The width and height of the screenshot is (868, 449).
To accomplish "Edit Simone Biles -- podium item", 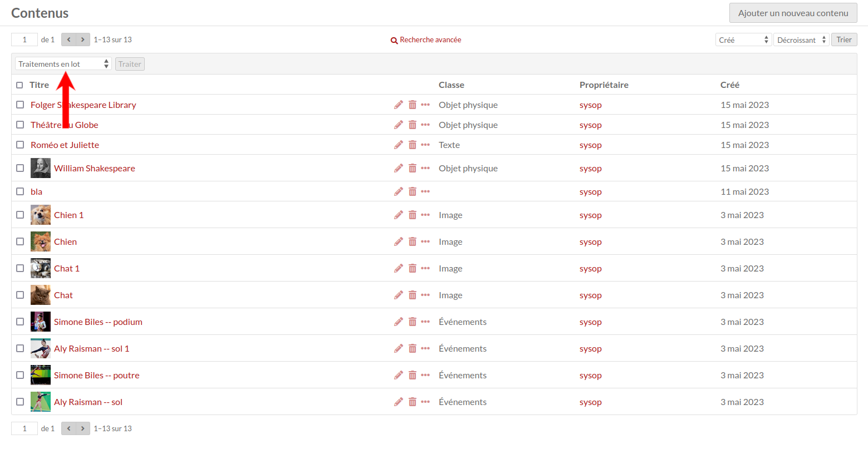I will coord(399,322).
